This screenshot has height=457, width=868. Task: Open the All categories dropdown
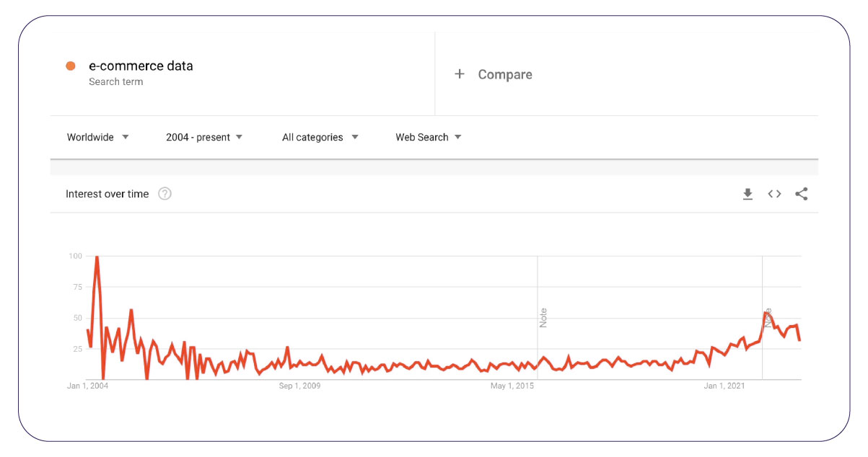click(x=320, y=137)
